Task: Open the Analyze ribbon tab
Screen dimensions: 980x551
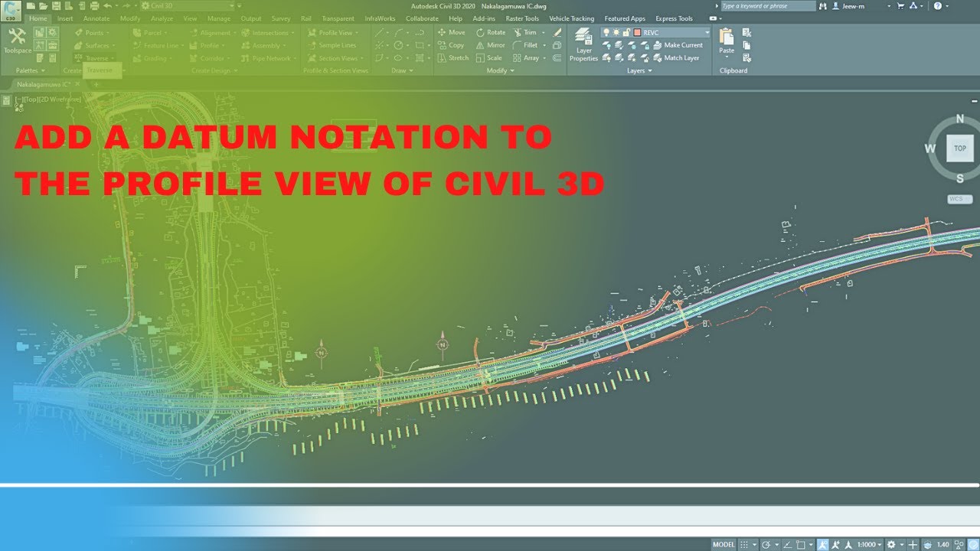Action: tap(162, 18)
